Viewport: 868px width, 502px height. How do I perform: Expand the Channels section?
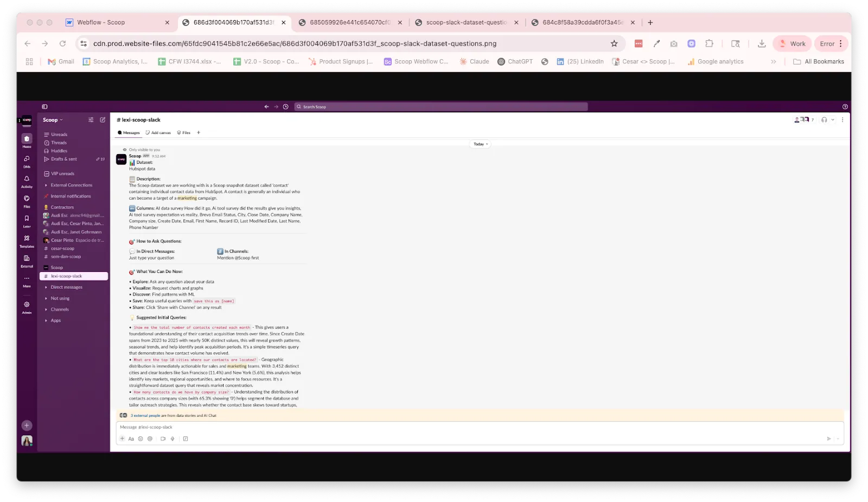pos(59,309)
